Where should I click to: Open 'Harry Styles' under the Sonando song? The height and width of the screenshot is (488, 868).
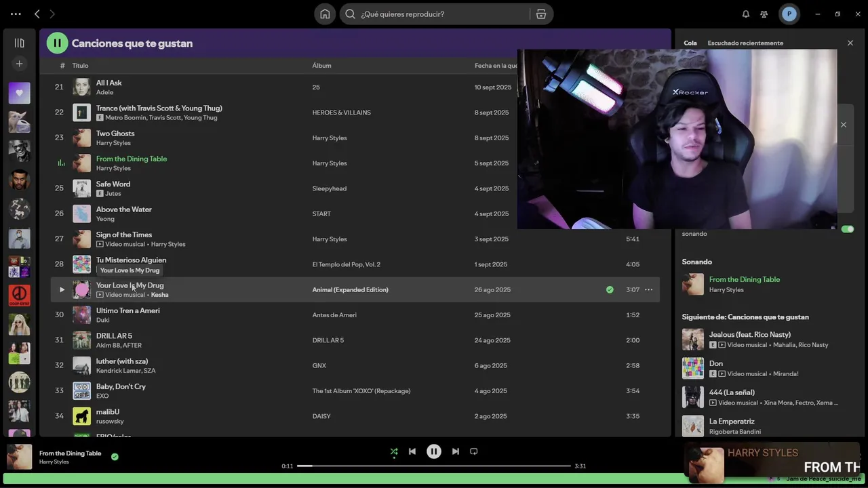coord(726,290)
